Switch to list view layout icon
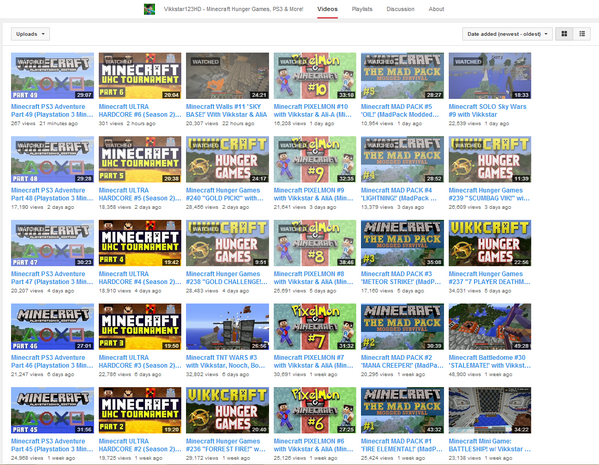The width and height of the screenshot is (599, 465). 582,34
